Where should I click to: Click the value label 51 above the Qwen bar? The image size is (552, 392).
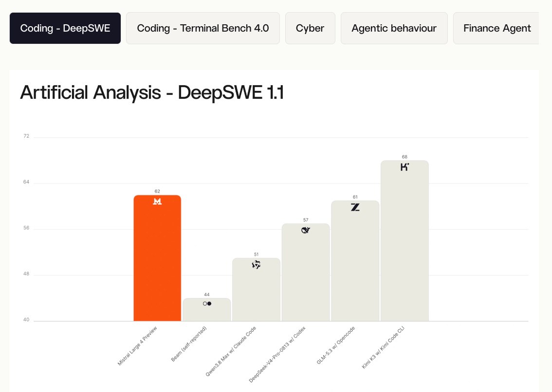tap(256, 254)
